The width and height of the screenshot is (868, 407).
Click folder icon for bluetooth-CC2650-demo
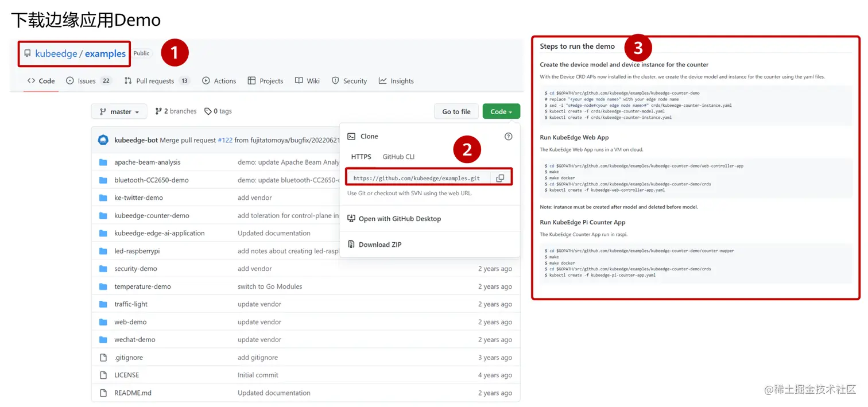click(x=103, y=180)
